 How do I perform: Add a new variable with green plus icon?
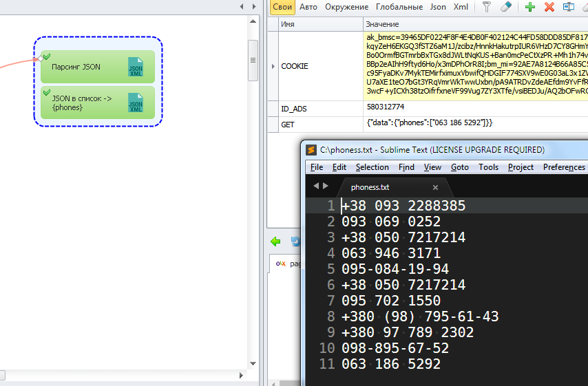coord(530,7)
